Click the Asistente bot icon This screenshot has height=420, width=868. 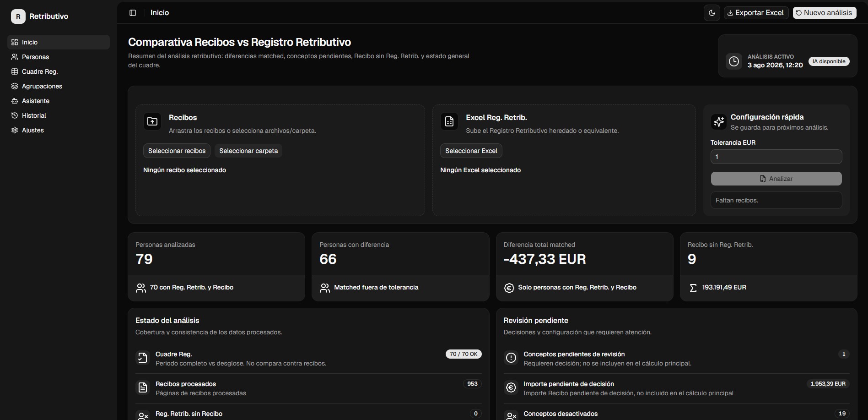click(x=15, y=101)
